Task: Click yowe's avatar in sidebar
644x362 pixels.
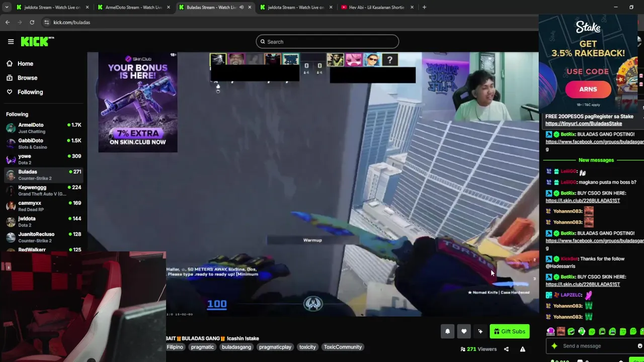Action: coord(11,159)
